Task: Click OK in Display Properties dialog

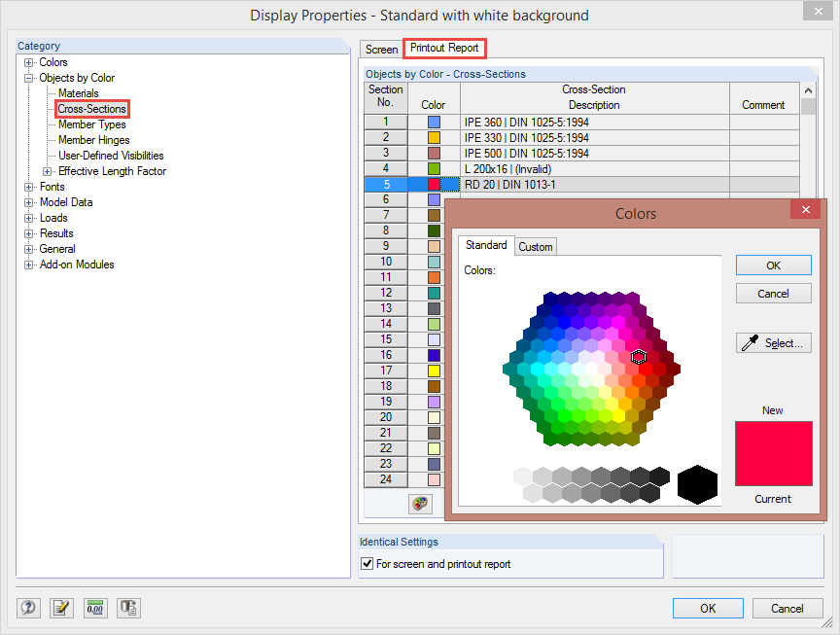Action: [x=708, y=608]
